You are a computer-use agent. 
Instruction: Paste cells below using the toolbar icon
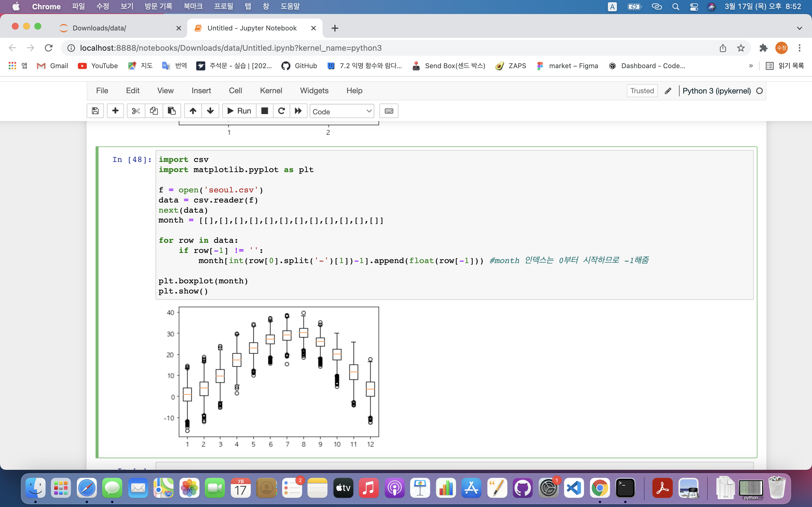pos(172,111)
